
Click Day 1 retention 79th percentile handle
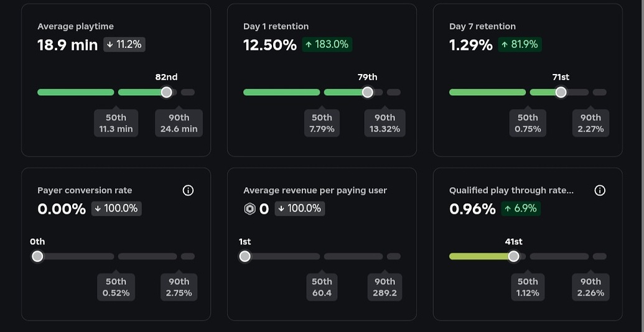pyautogui.click(x=368, y=92)
